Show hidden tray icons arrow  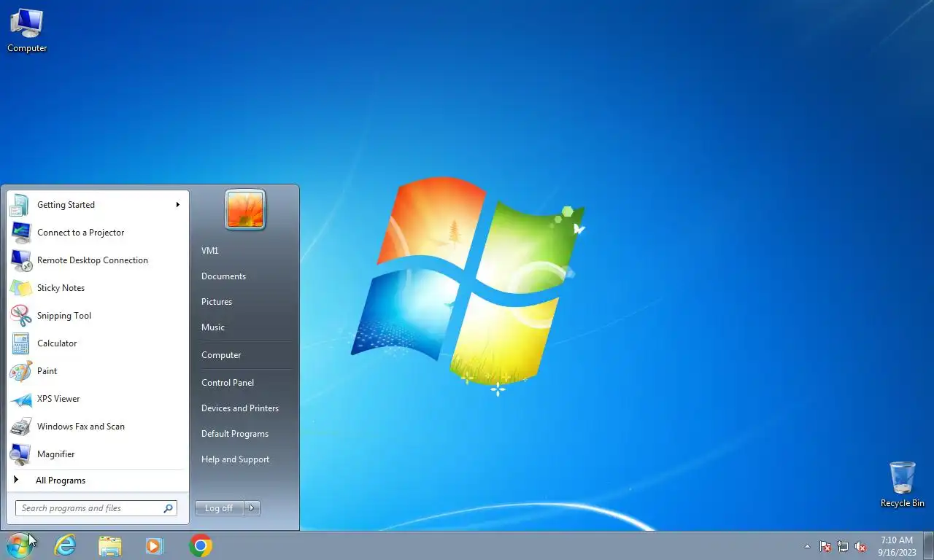tap(807, 546)
